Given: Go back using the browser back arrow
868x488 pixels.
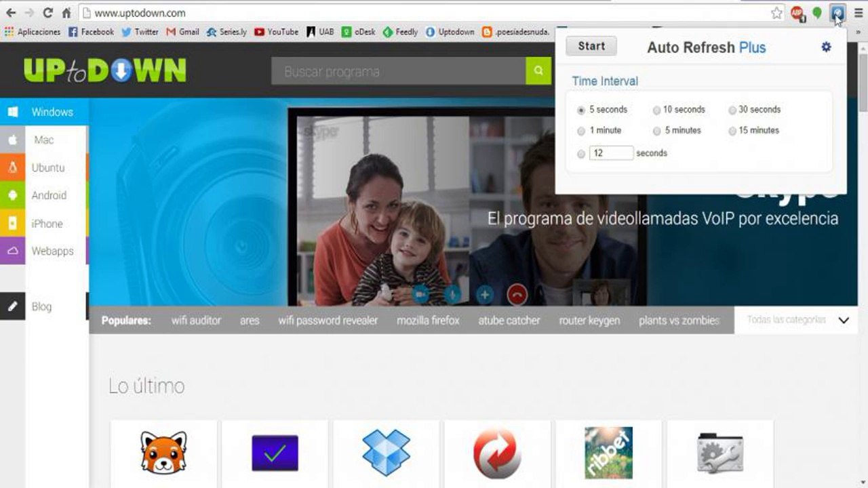Looking at the screenshot, I should [x=11, y=13].
